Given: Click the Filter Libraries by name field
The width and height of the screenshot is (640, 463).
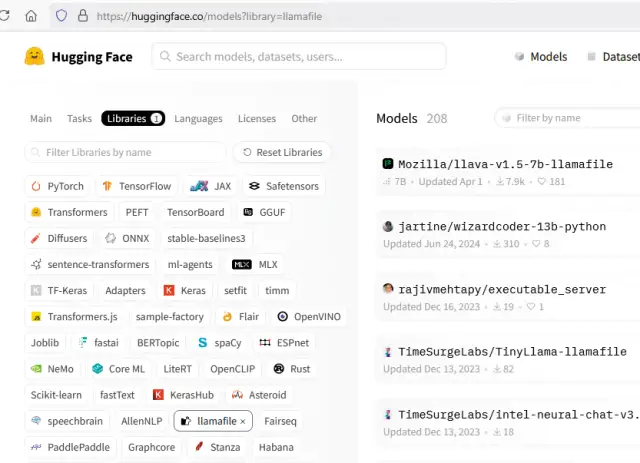Looking at the screenshot, I should [125, 152].
